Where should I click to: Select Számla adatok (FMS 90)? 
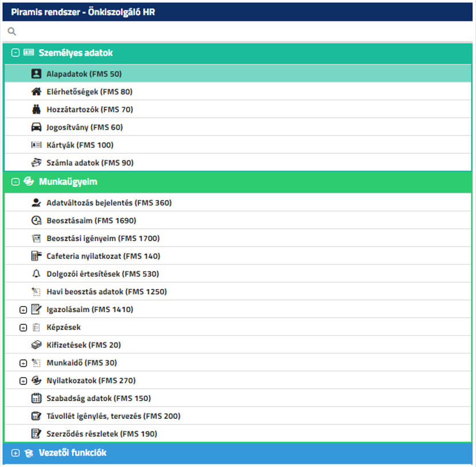pyautogui.click(x=238, y=162)
